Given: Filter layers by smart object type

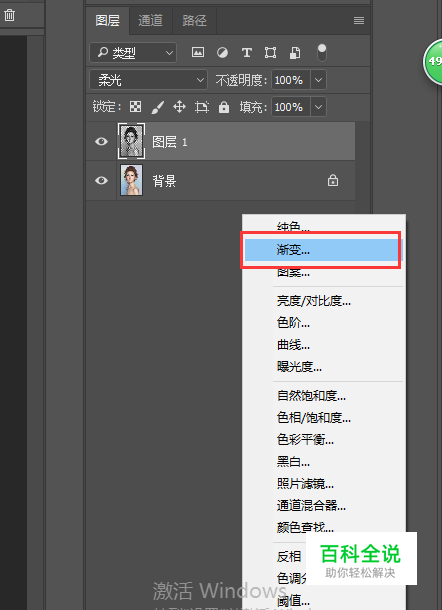Looking at the screenshot, I should pos(295,53).
